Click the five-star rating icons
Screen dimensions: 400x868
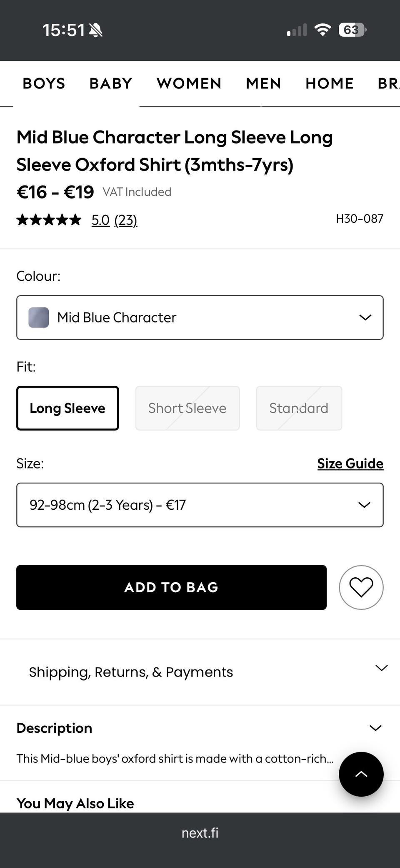tap(49, 220)
